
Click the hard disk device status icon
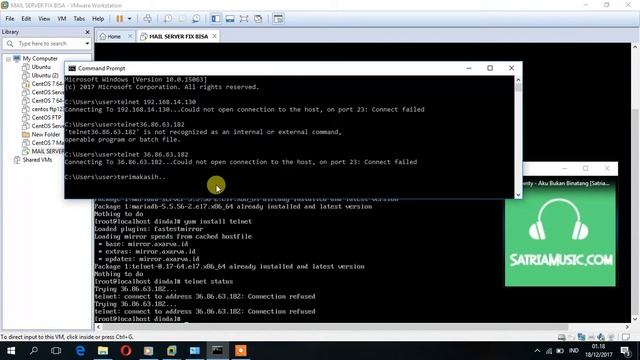click(562, 337)
